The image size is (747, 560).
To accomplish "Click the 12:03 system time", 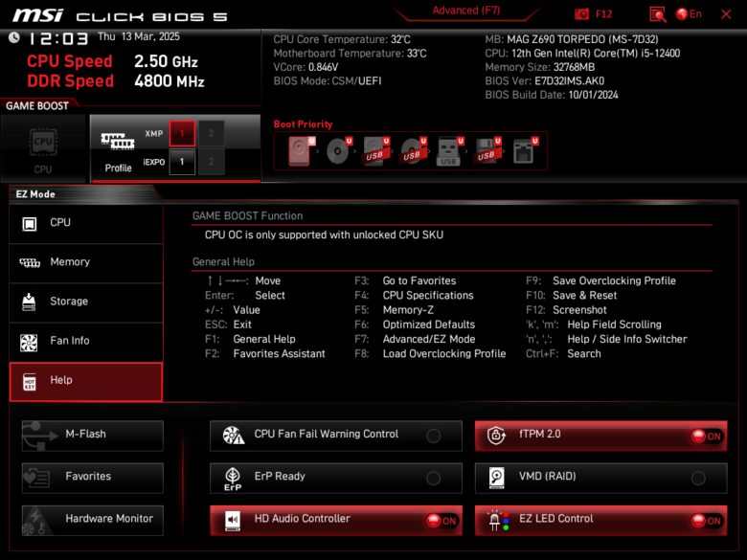I will [58, 38].
